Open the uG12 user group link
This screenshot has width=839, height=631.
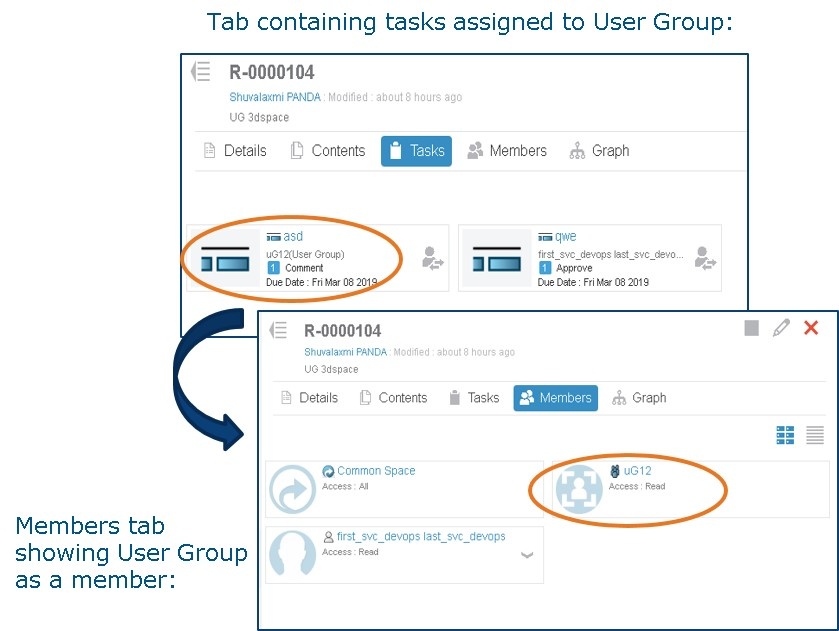[x=637, y=470]
